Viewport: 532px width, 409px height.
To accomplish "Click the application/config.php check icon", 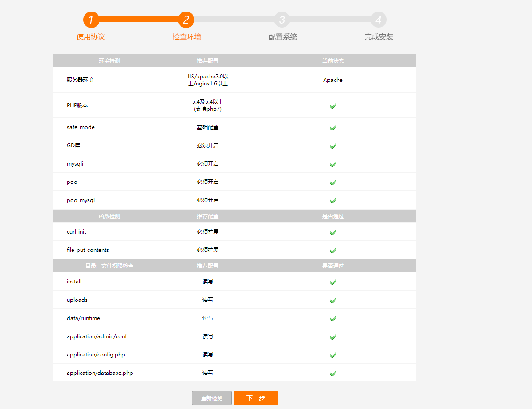I will [x=333, y=355].
